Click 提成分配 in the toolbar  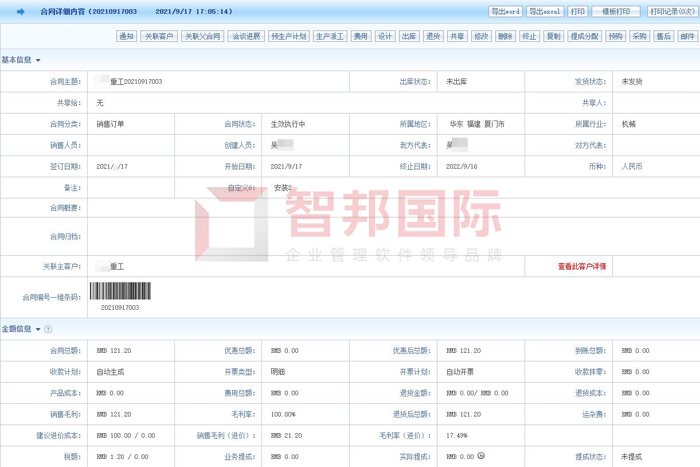click(x=585, y=36)
